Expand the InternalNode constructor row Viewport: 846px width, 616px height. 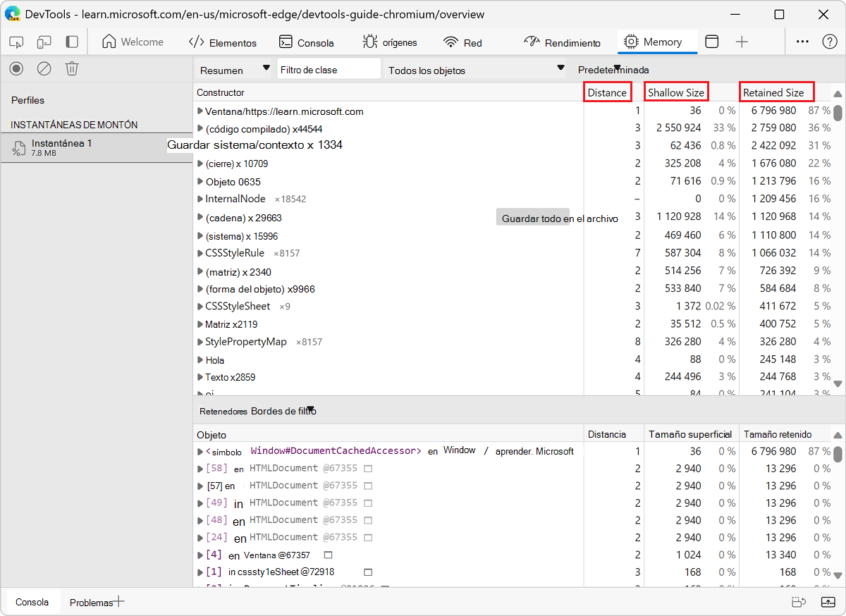point(200,199)
